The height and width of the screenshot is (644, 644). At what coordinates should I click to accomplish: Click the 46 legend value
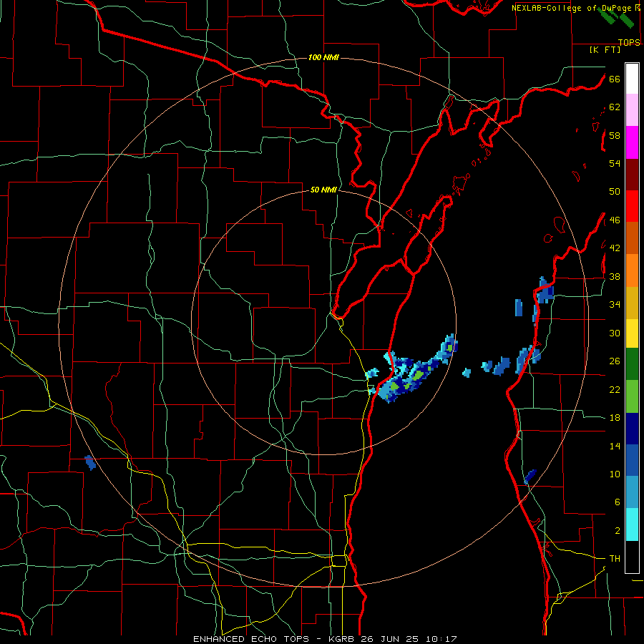[615, 220]
